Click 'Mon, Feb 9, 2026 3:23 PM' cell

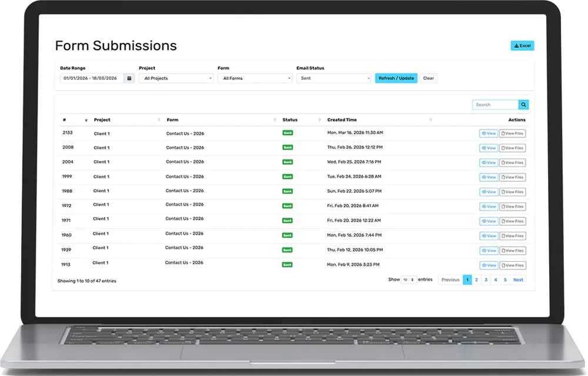[353, 265]
